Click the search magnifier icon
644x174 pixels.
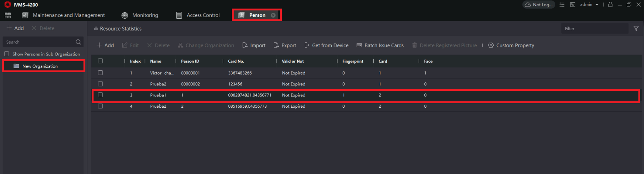pyautogui.click(x=78, y=42)
